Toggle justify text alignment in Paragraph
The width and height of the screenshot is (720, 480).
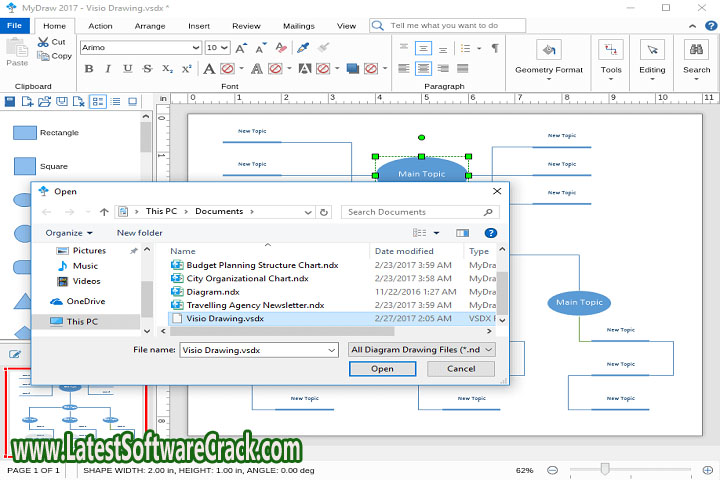point(462,69)
